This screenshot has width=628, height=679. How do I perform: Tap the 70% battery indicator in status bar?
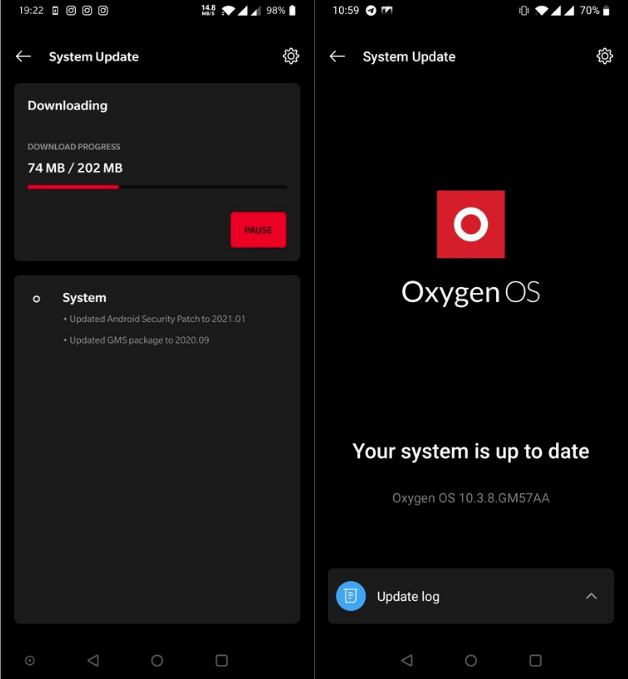(x=595, y=10)
